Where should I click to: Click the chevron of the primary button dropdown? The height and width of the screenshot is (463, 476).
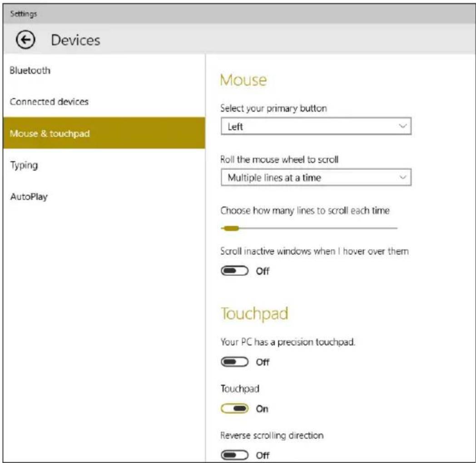[x=402, y=126]
